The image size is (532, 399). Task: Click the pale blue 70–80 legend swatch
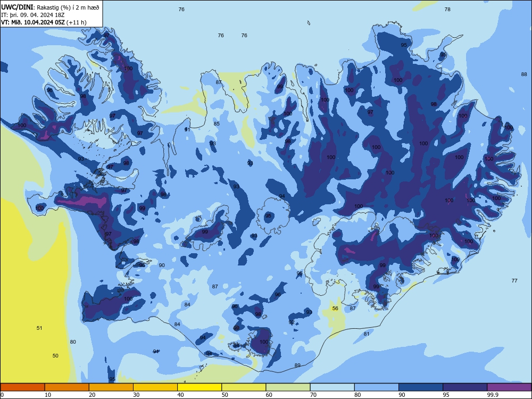(x=332, y=387)
